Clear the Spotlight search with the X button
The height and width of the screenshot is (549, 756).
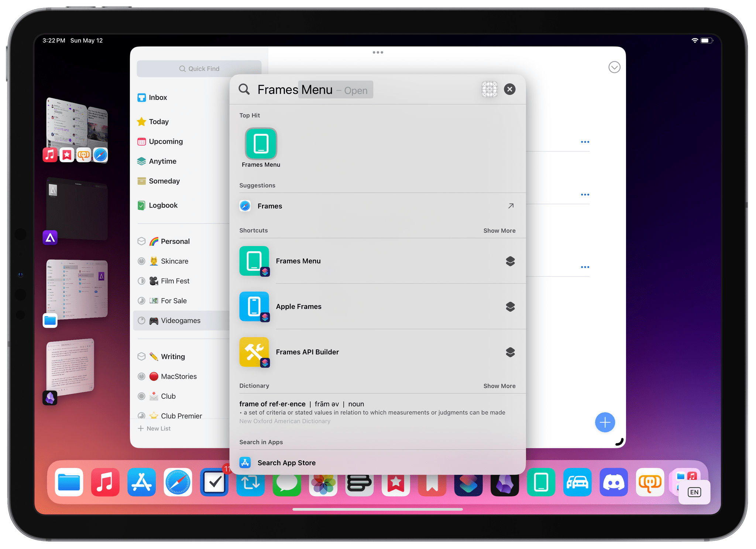(509, 89)
